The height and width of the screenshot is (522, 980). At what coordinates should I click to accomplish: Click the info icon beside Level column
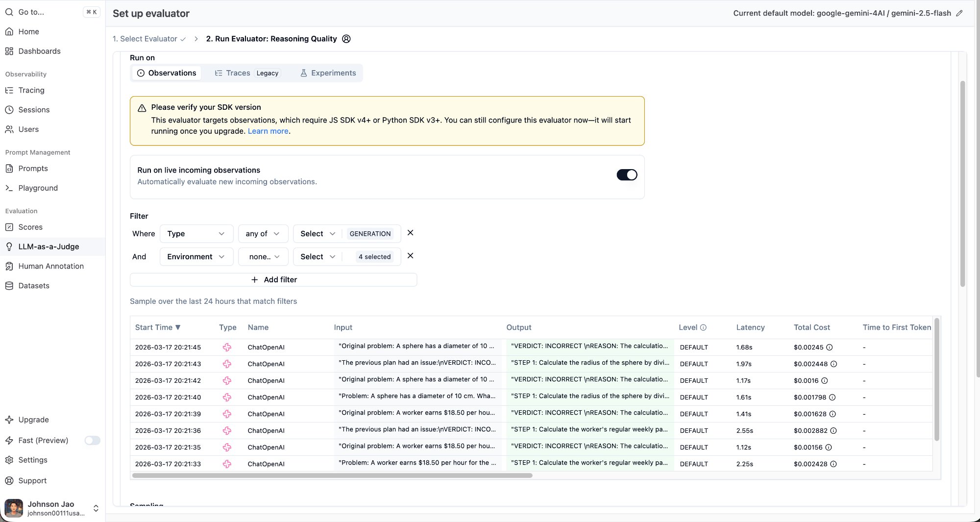pyautogui.click(x=705, y=327)
